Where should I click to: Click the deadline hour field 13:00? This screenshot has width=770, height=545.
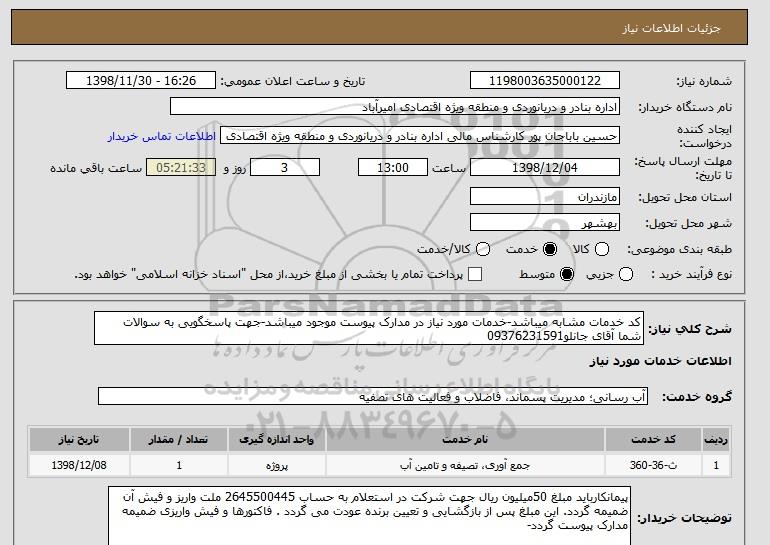click(x=393, y=167)
